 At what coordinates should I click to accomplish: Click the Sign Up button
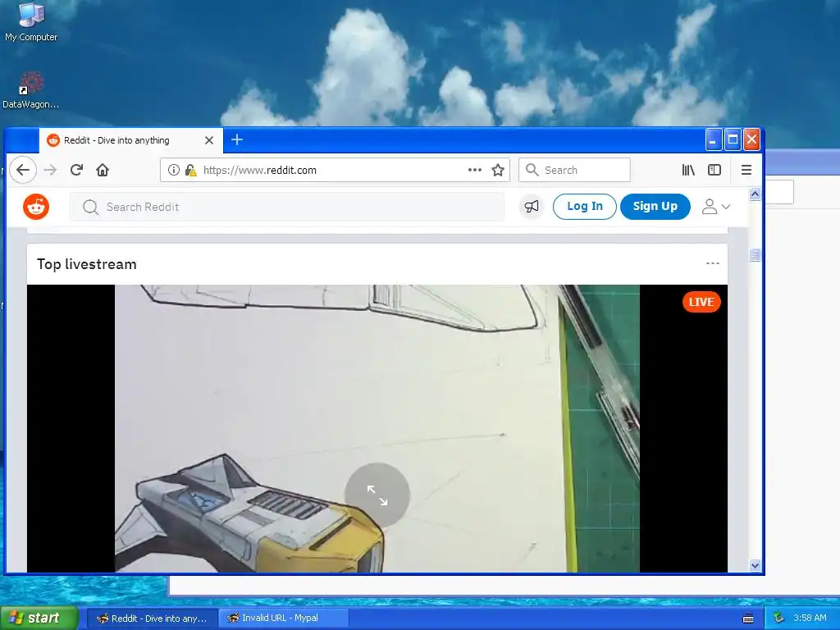click(x=655, y=206)
